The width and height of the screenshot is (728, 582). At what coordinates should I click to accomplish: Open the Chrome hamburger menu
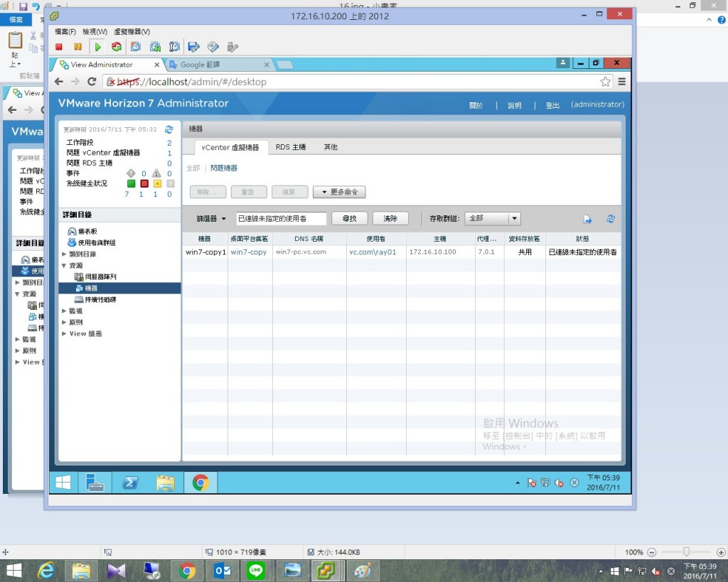point(622,82)
